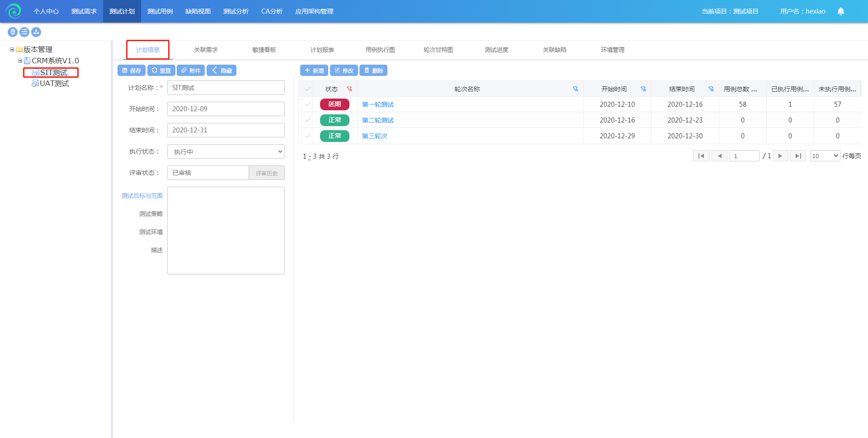Collapse the CRM系统V1.0 tree node

(20, 61)
